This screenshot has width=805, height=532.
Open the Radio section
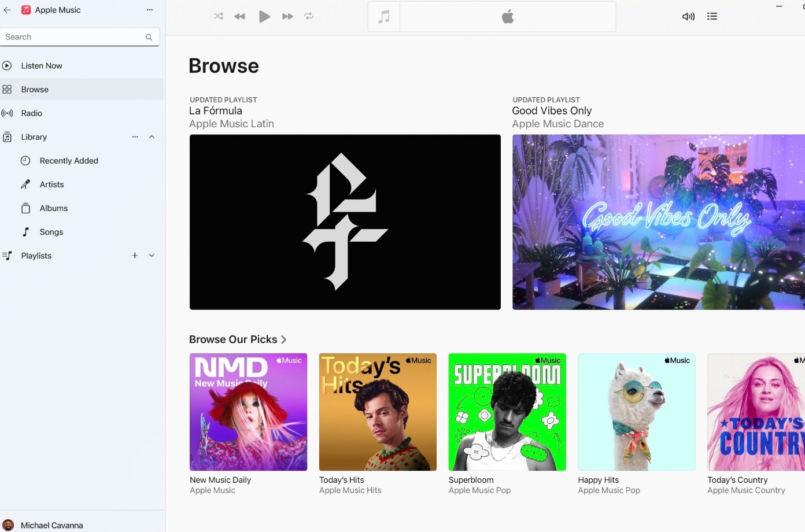click(x=82, y=113)
